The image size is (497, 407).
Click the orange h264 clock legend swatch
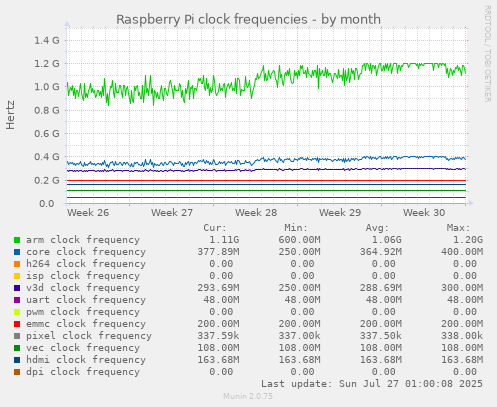coord(17,264)
